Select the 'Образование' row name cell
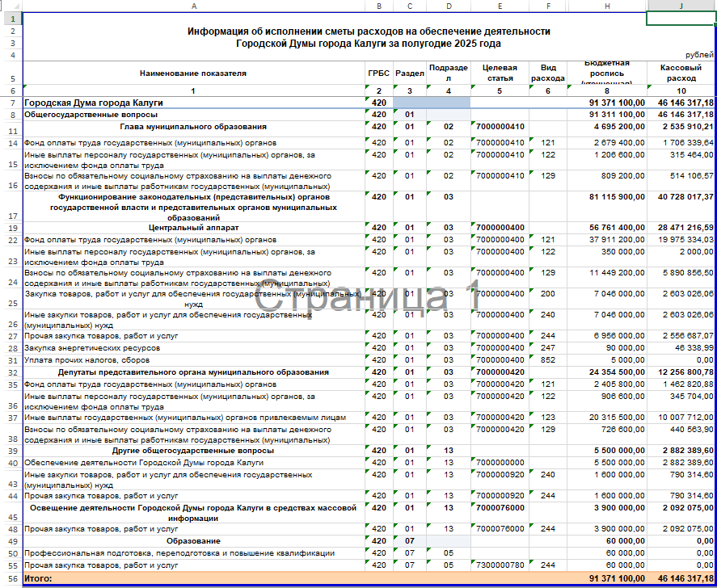717x588 pixels. [193, 540]
